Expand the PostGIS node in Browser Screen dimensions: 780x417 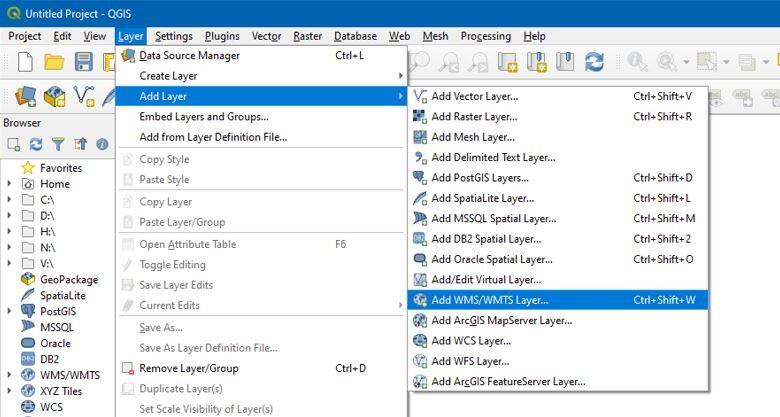tap(9, 311)
